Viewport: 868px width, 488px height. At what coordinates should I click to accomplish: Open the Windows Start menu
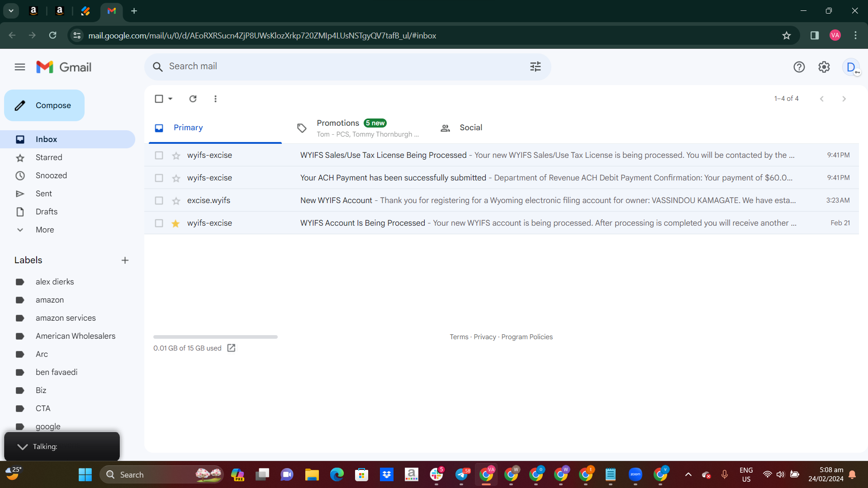tap(85, 474)
